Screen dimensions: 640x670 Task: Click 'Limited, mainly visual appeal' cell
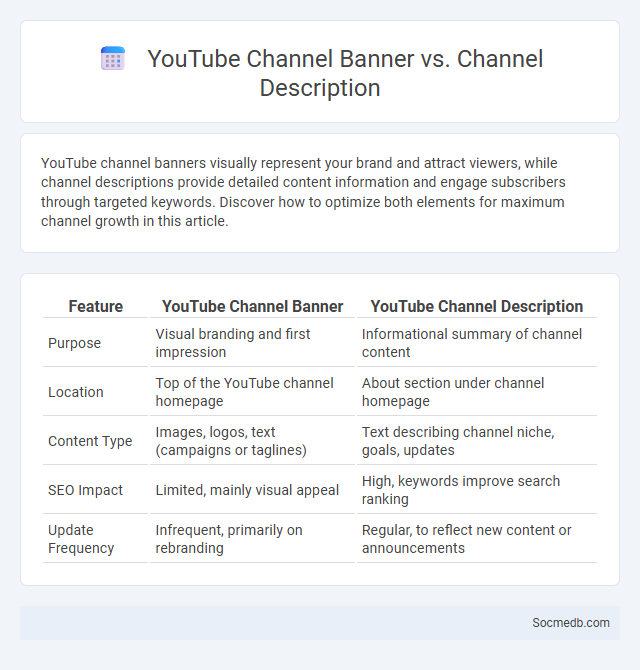point(252,490)
